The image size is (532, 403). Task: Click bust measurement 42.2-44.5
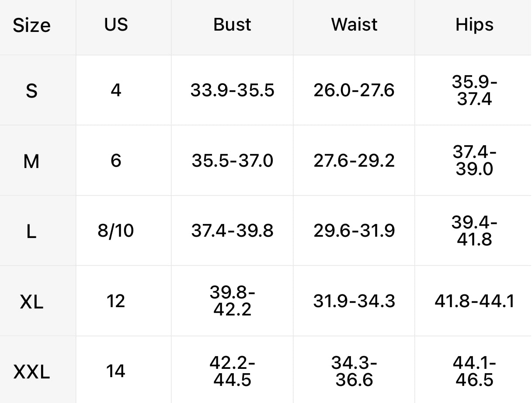[x=232, y=371]
